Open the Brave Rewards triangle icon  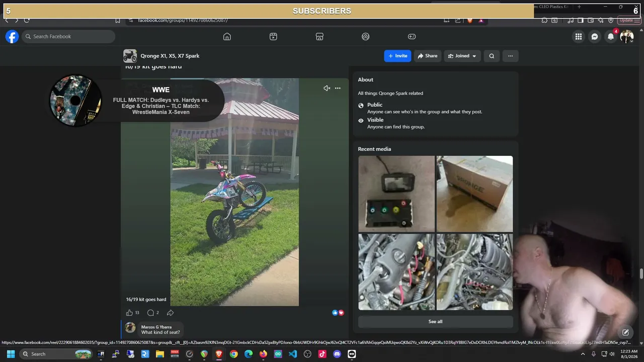[x=481, y=20]
